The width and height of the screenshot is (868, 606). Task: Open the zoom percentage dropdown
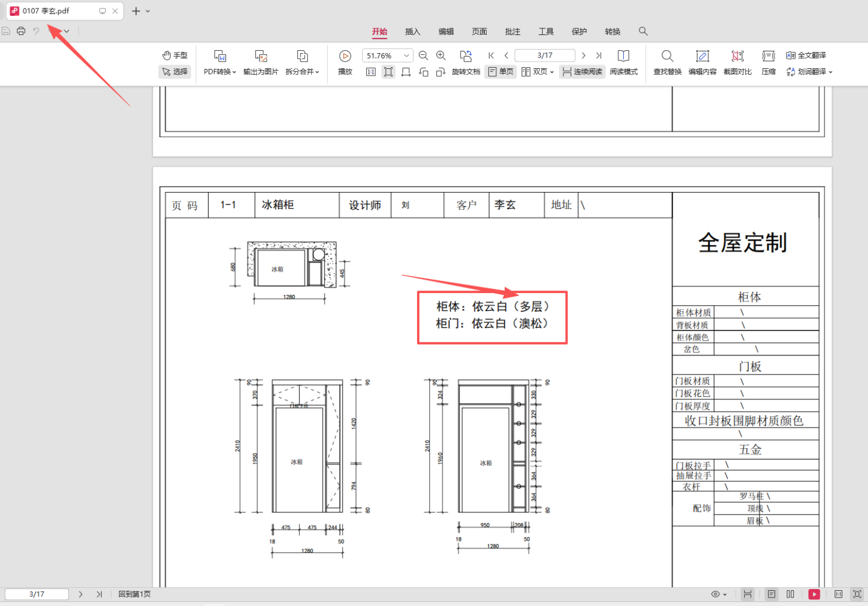[407, 56]
